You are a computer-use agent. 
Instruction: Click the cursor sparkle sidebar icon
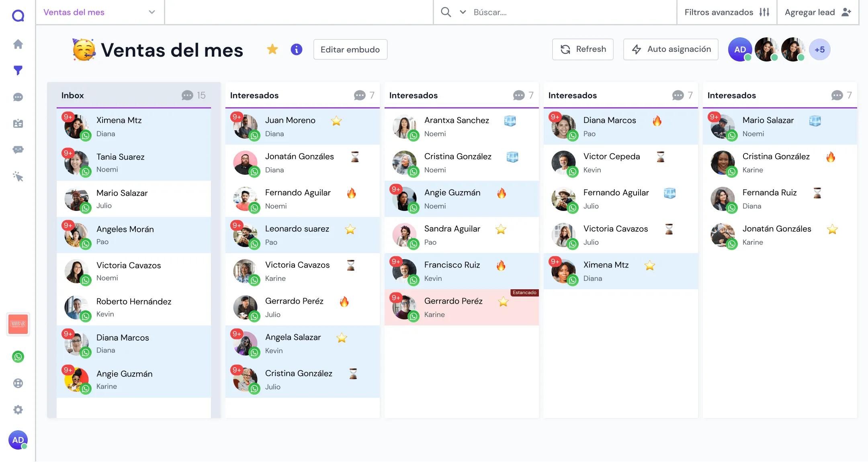click(18, 176)
